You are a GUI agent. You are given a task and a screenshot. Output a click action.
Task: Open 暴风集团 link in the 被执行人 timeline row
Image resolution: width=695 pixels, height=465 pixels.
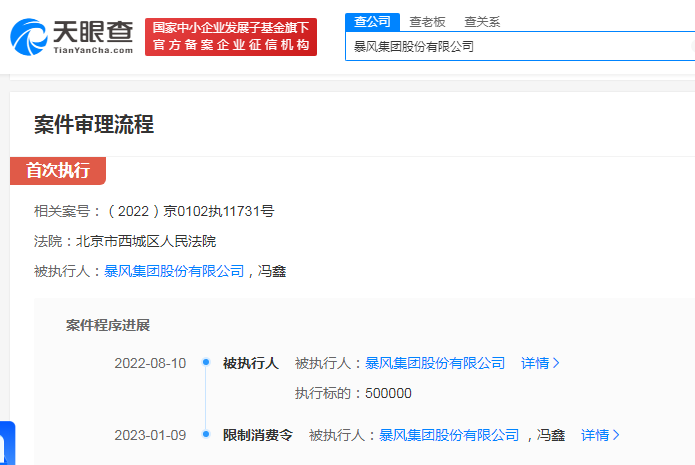pos(435,363)
